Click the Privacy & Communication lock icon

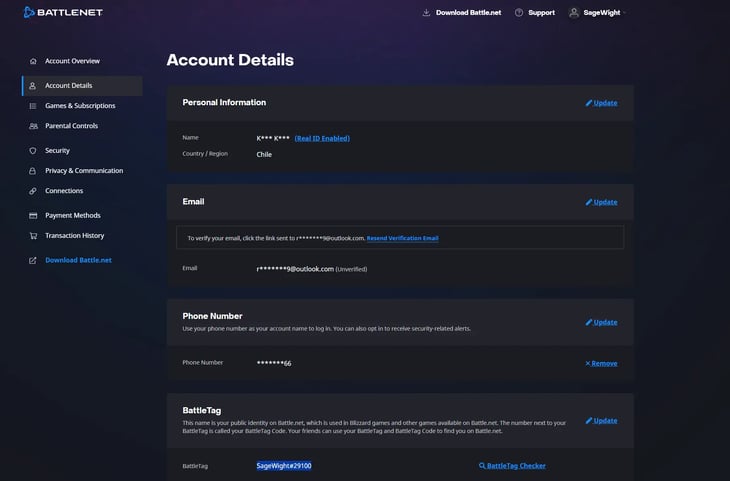click(x=33, y=171)
